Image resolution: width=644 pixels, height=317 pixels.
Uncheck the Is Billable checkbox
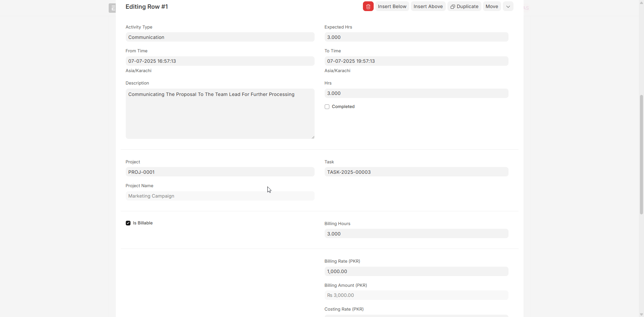point(128,223)
